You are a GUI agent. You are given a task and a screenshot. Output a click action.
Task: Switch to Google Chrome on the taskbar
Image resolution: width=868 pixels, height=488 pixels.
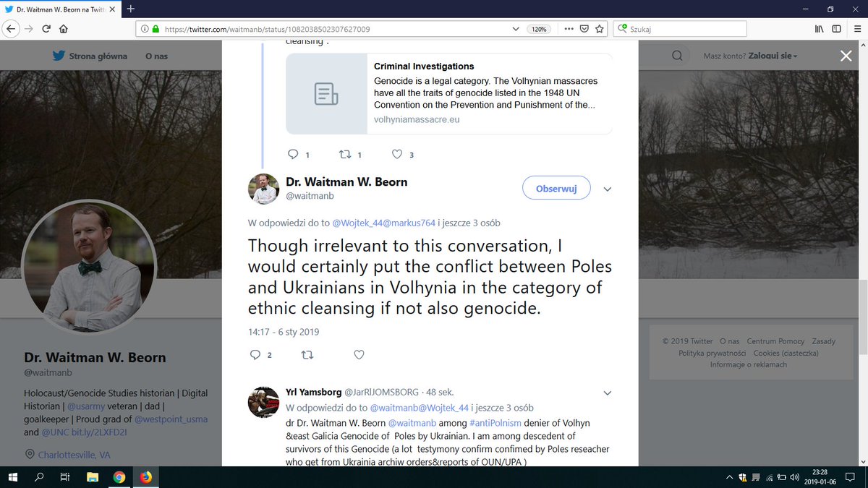pos(118,477)
